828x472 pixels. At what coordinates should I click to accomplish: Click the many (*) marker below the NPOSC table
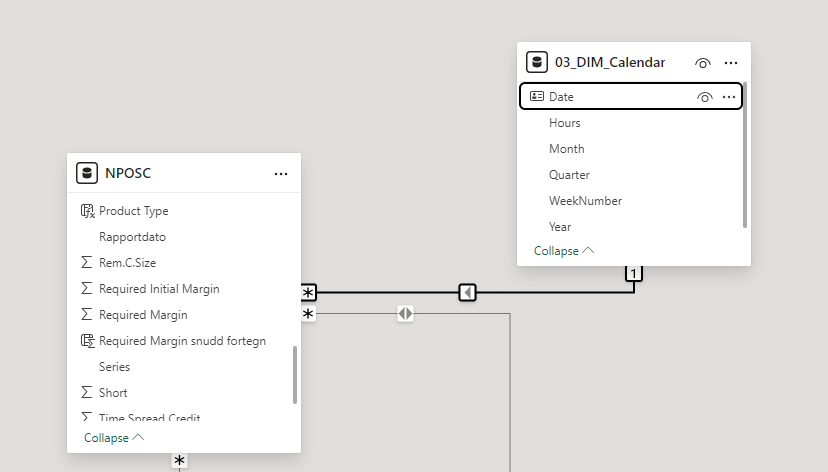click(x=180, y=460)
